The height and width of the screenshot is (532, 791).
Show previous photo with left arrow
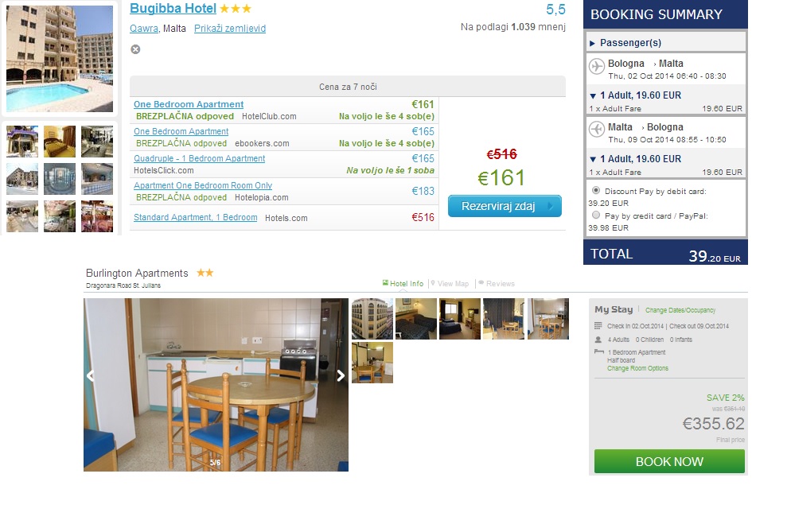tap(90, 375)
